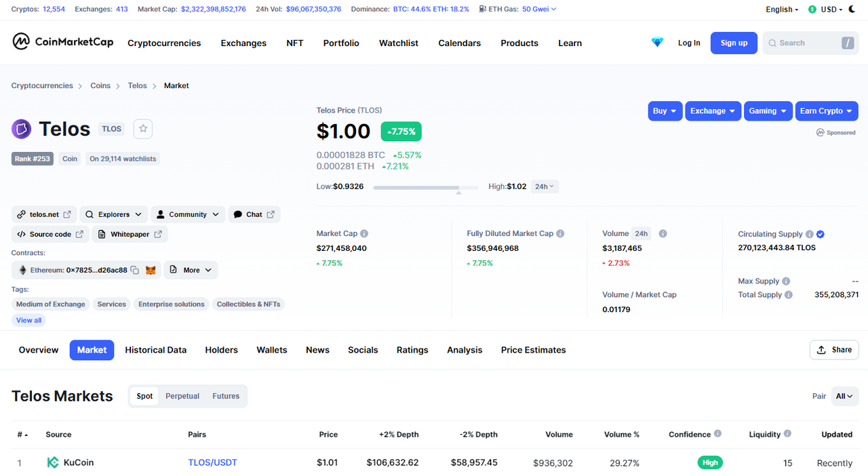Select the Spot markets toggle
Screen dimensions: 868x476
tap(144, 396)
